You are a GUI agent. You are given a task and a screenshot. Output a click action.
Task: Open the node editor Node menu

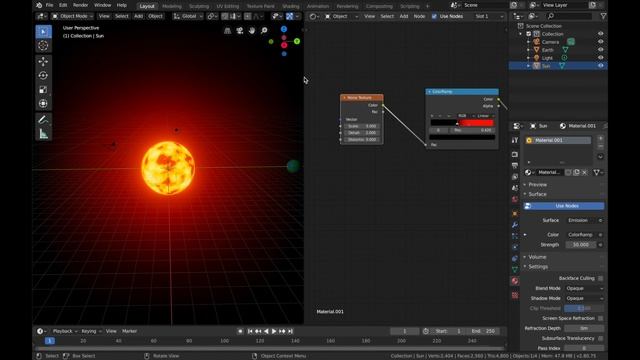(x=419, y=16)
